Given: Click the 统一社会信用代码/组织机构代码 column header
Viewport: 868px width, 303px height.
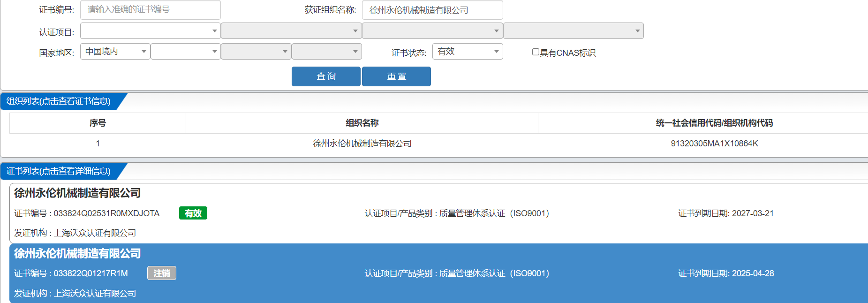Looking at the screenshot, I should click(x=714, y=123).
